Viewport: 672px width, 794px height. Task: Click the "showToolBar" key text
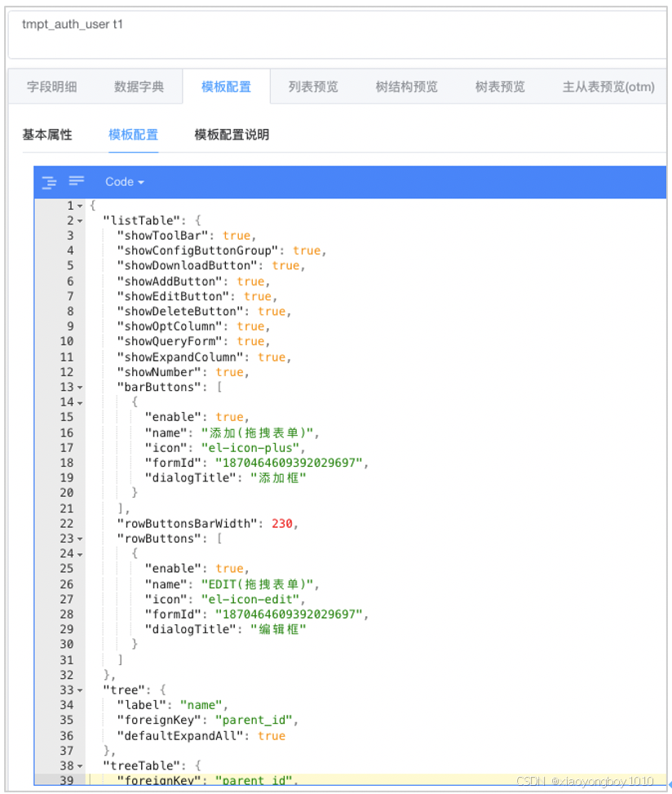coord(162,236)
